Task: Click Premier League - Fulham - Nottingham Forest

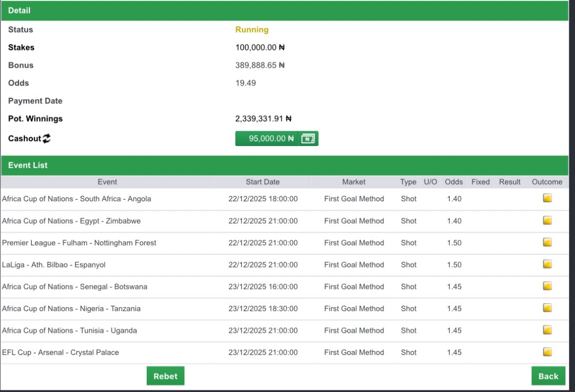Action: click(79, 243)
